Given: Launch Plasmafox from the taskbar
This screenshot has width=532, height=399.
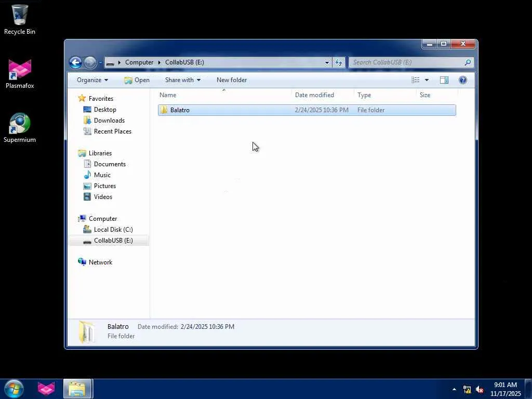Looking at the screenshot, I should 46,389.
